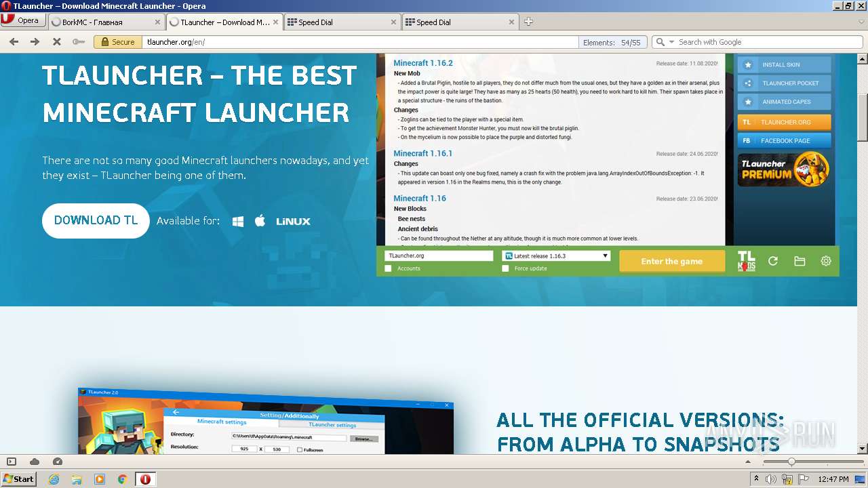This screenshot has height=488, width=868.
Task: Open the Action Center flag icon
Action: [x=803, y=479]
